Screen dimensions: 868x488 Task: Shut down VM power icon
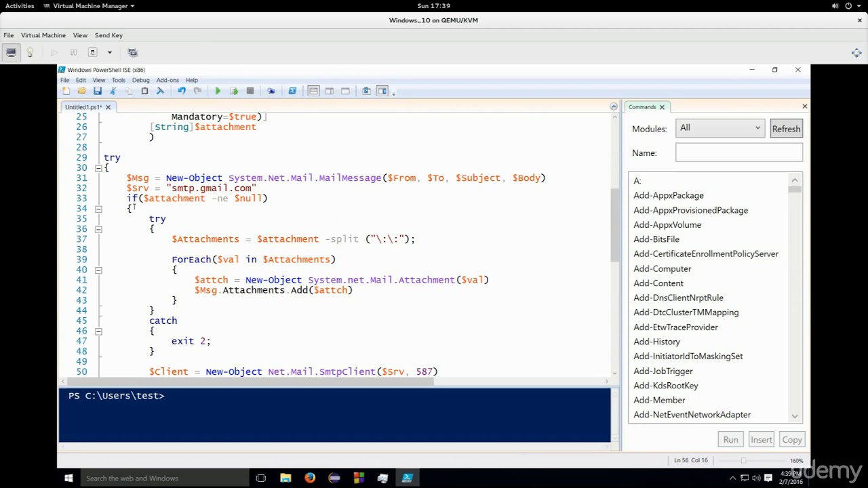(x=93, y=52)
